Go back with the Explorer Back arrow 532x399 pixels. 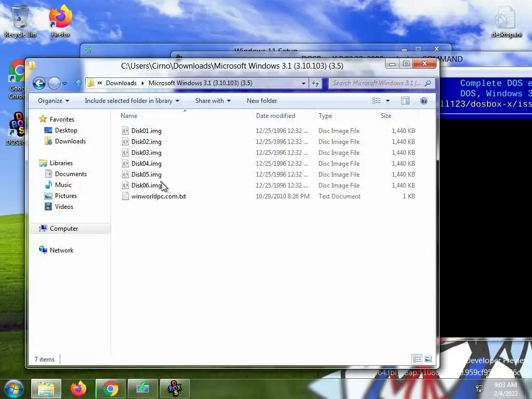tap(39, 83)
